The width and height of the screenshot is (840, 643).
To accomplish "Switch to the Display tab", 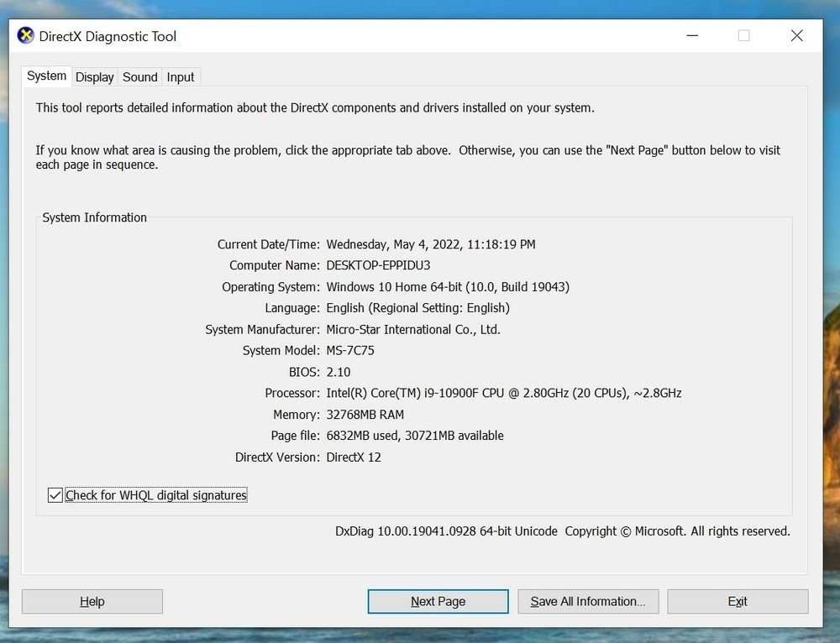I will (94, 77).
